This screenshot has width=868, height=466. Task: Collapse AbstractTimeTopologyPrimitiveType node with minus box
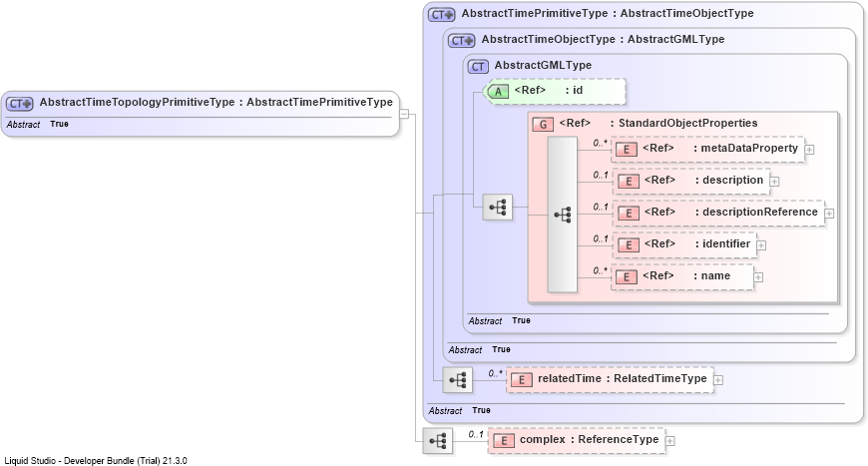(x=404, y=114)
